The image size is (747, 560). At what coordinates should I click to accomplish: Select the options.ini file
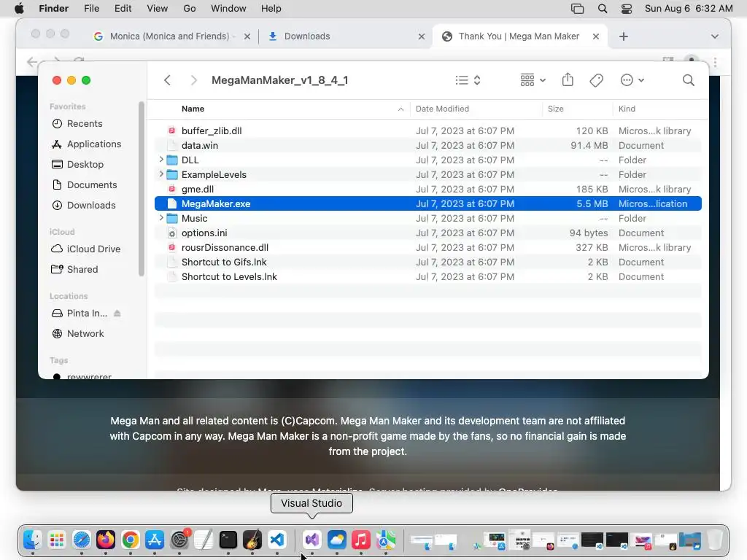coord(427,233)
